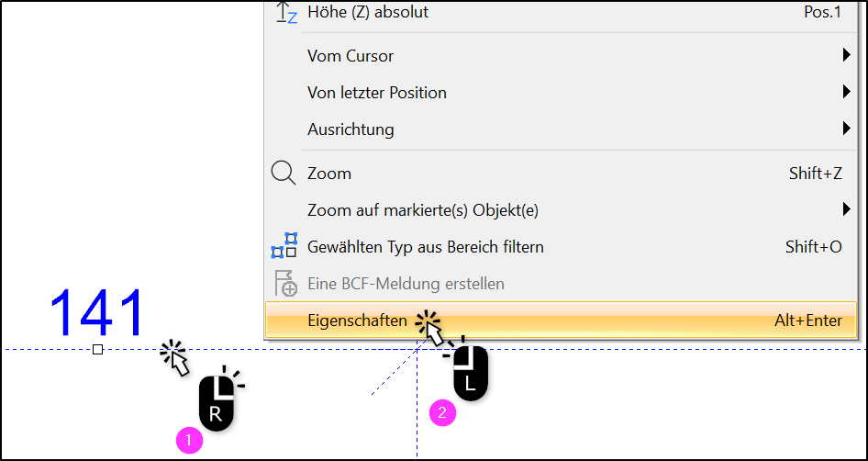Expand the Von letzter Position arrow

[846, 92]
